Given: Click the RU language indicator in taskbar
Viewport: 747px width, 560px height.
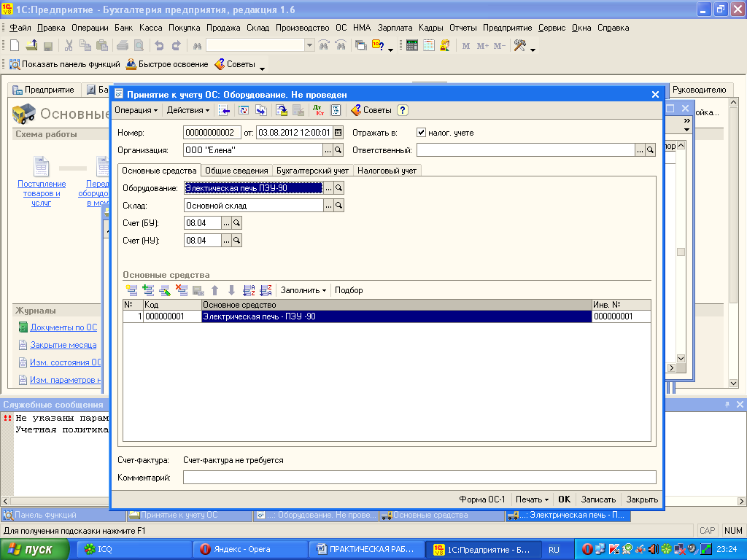Looking at the screenshot, I should (x=554, y=550).
